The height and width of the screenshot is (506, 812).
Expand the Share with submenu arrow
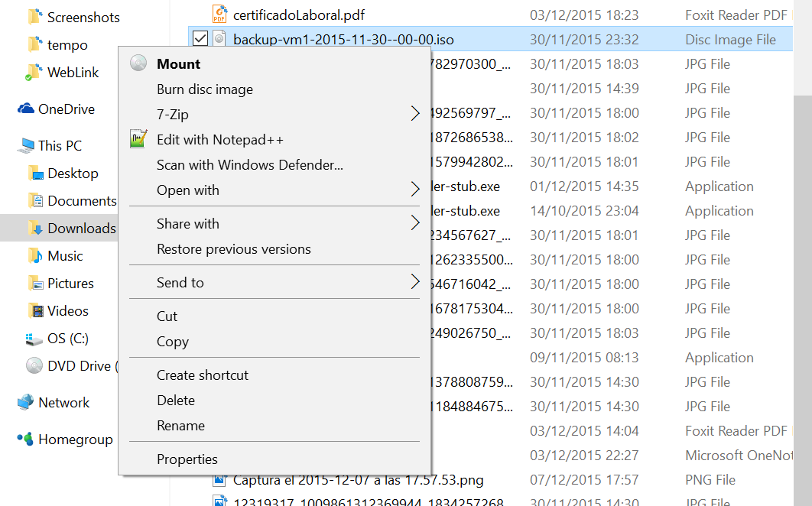point(415,222)
